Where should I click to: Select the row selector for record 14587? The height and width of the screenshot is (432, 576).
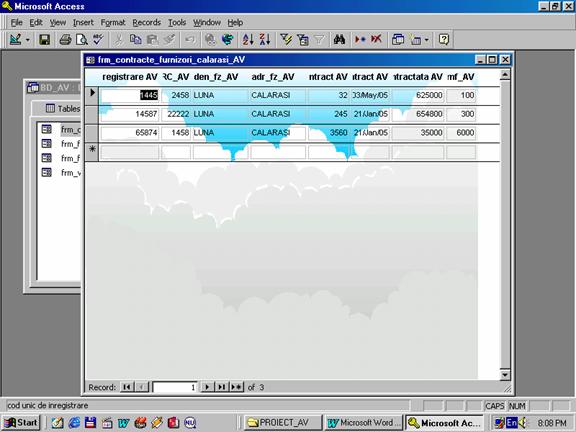click(92, 114)
